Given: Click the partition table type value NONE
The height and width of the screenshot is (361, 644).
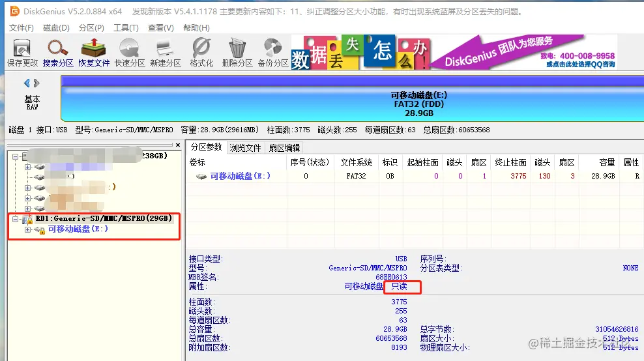Looking at the screenshot, I should (630, 268).
